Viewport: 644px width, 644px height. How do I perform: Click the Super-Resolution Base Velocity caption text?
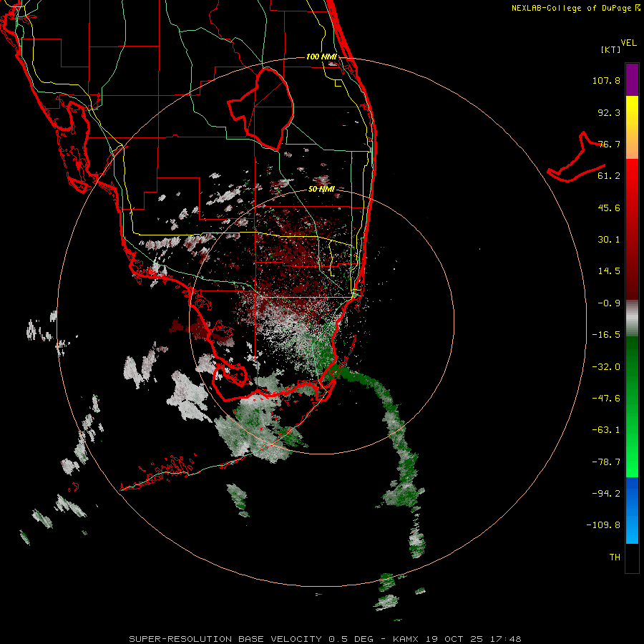(x=325, y=639)
